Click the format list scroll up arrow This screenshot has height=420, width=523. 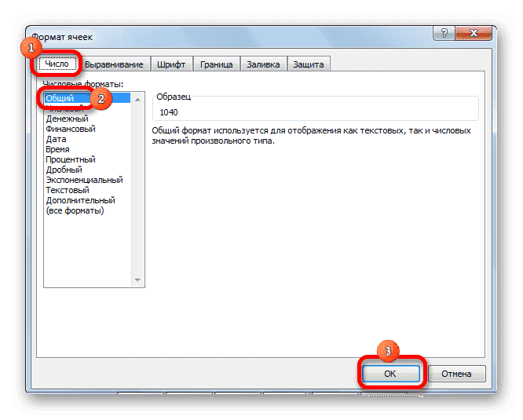click(x=137, y=100)
